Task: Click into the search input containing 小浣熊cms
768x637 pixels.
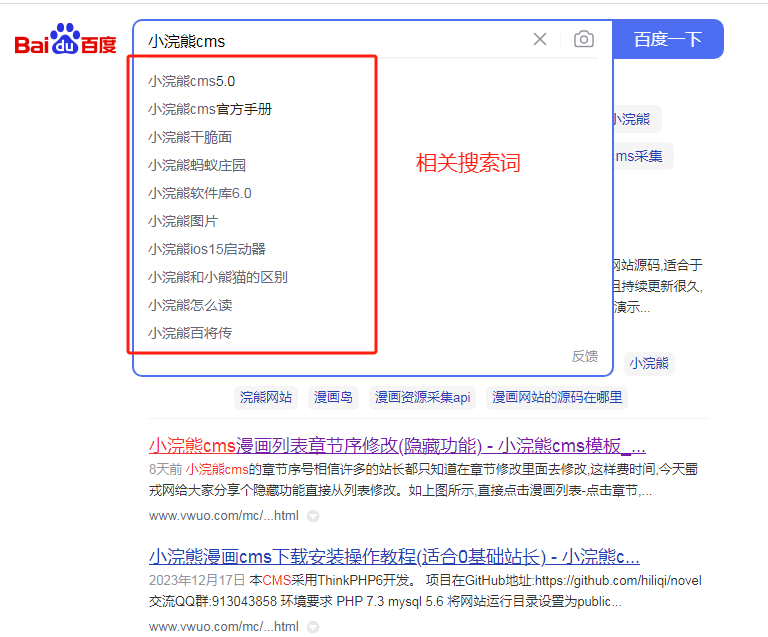Action: (333, 41)
